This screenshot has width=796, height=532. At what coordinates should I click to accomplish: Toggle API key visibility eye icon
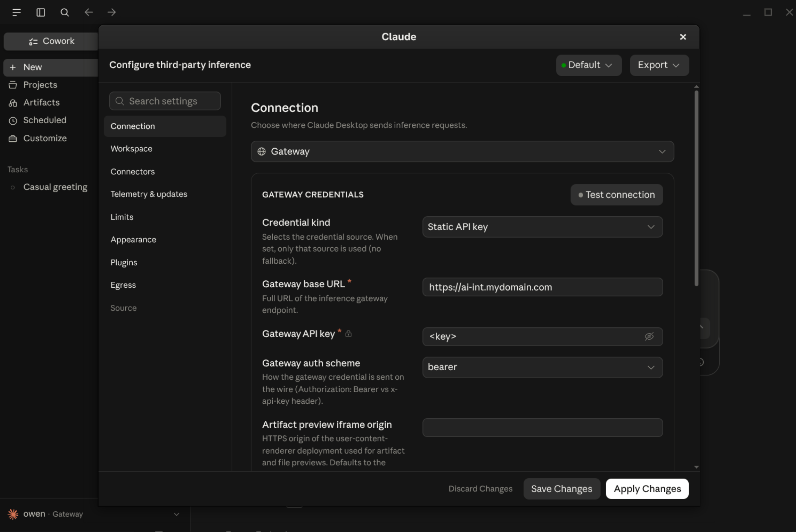(x=649, y=337)
